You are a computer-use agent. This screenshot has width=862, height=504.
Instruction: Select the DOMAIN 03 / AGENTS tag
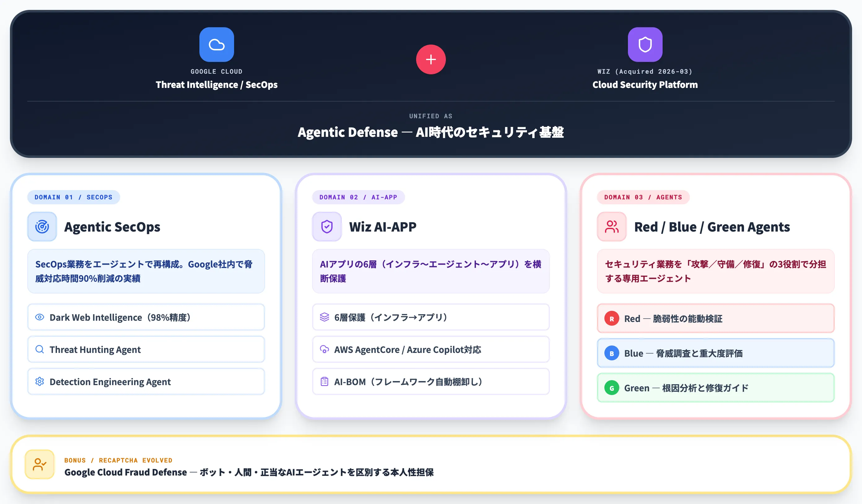(643, 197)
